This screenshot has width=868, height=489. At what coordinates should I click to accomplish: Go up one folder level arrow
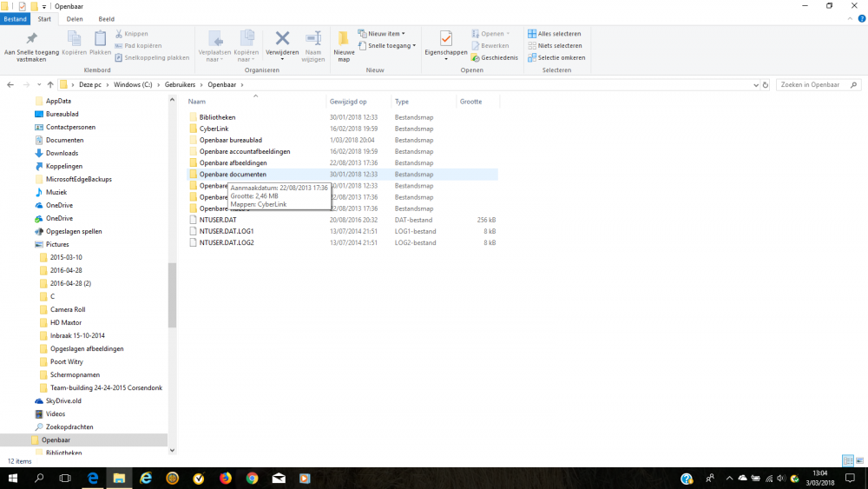50,84
